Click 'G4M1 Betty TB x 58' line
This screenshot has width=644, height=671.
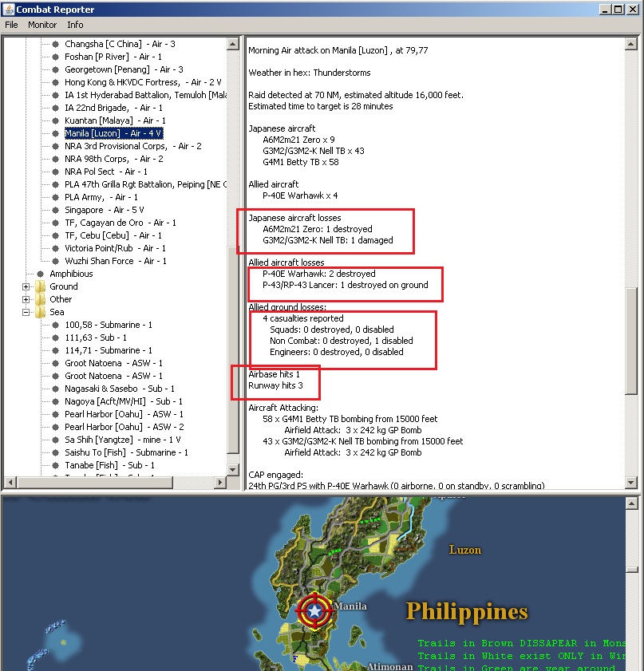click(301, 162)
